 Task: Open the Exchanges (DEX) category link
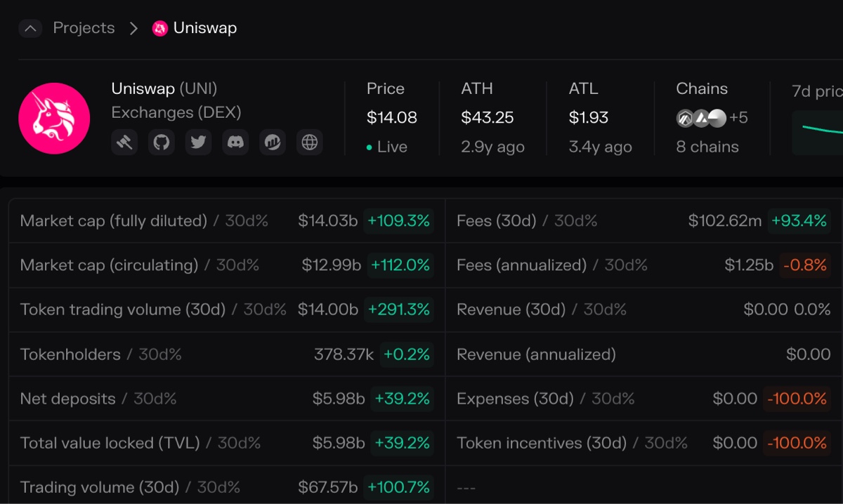coord(176,112)
